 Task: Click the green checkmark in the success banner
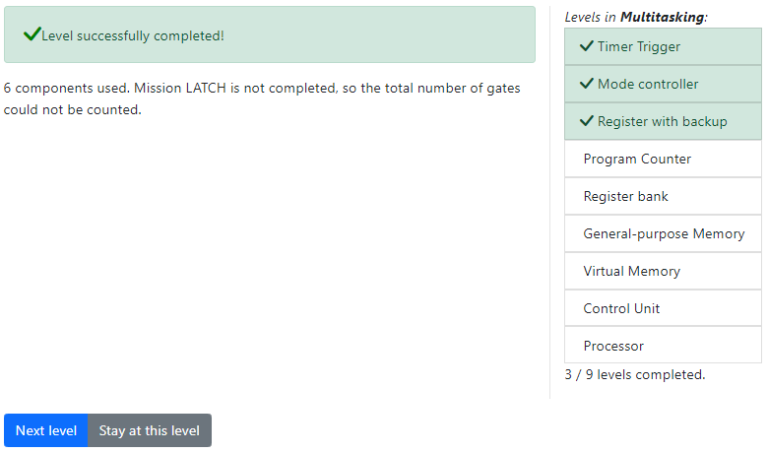[32, 35]
